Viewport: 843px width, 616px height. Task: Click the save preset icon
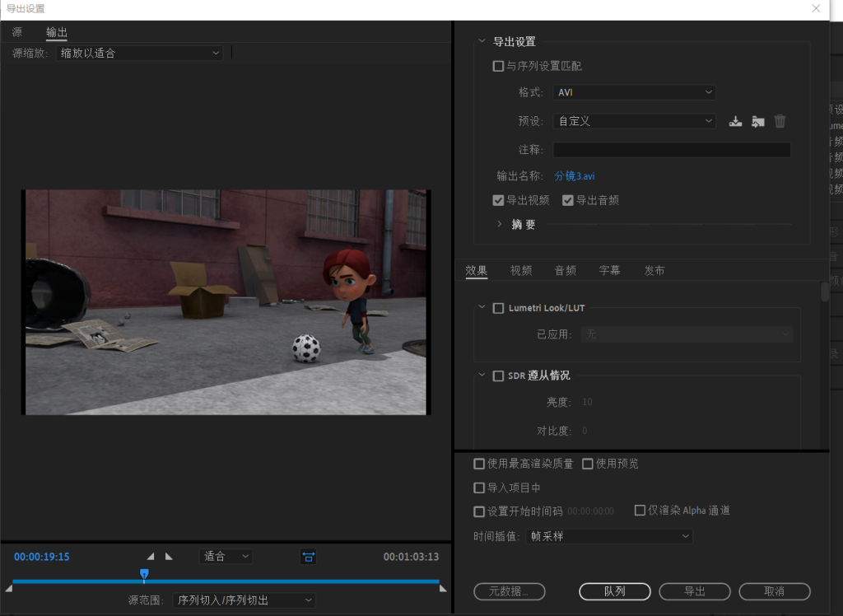click(735, 122)
